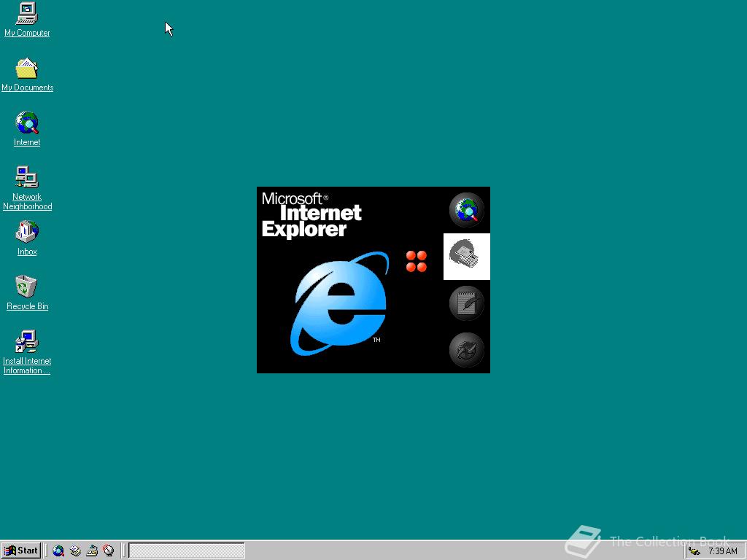Click the notepad and pen splash icon
747x560 pixels.
(x=466, y=303)
